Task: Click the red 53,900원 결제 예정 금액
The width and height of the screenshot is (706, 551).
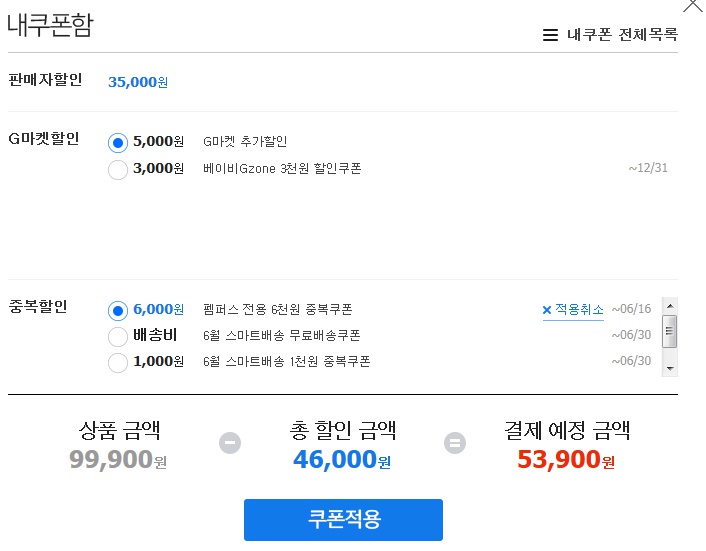Action: 566,460
